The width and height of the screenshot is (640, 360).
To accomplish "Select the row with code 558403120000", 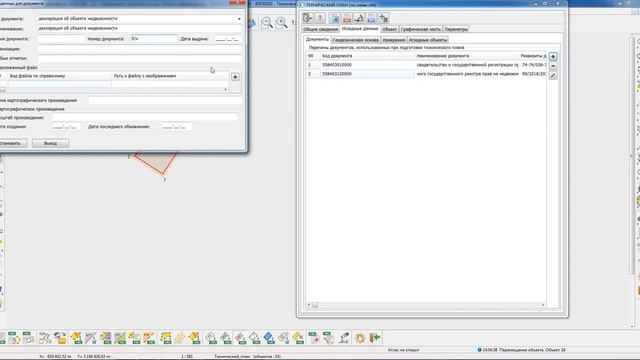I will point(426,74).
